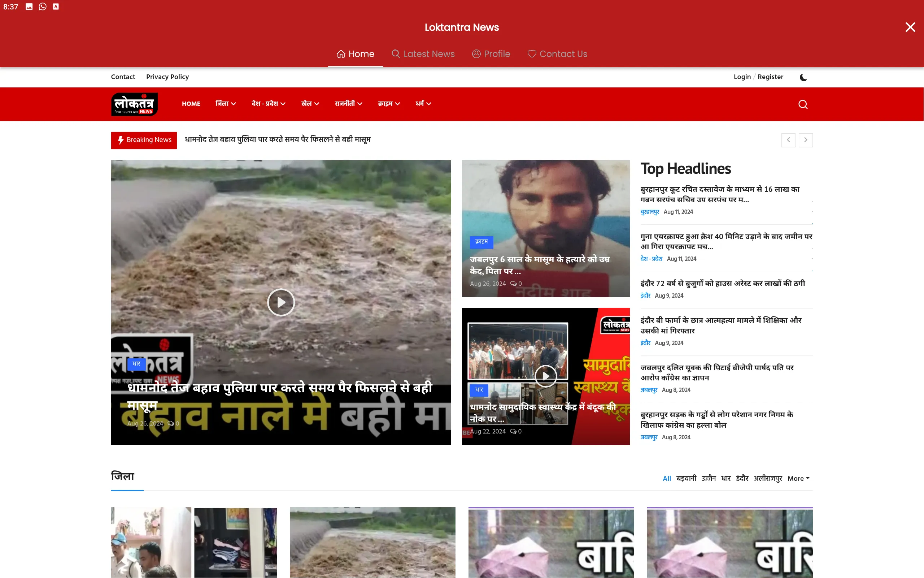Open the Privacy Policy link
The image size is (924, 578).
click(x=167, y=77)
